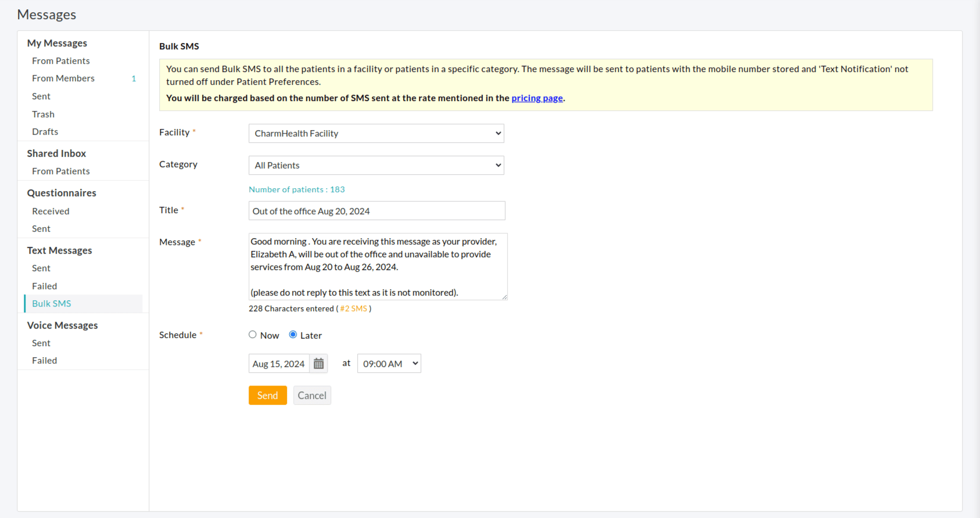Open Trash in My Messages
980x518 pixels.
coord(44,114)
